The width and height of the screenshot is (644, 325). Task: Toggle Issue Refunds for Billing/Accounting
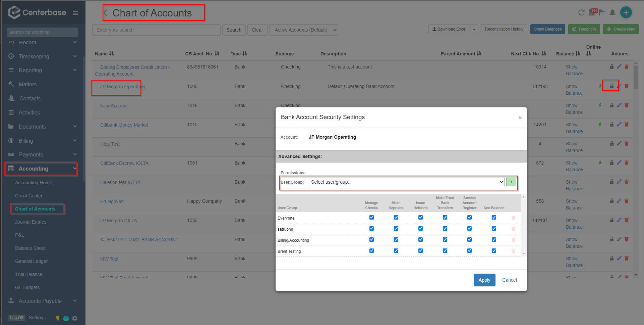point(420,240)
